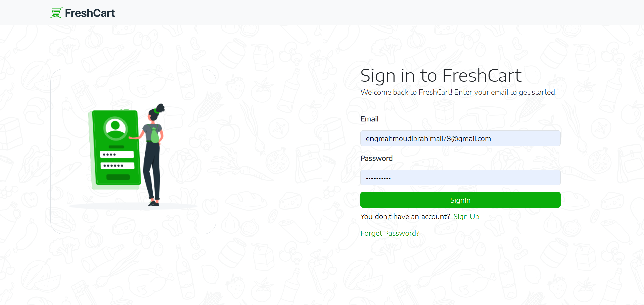Click the FreshCart shopping cart logo icon
The image size is (644, 305).
pyautogui.click(x=56, y=13)
